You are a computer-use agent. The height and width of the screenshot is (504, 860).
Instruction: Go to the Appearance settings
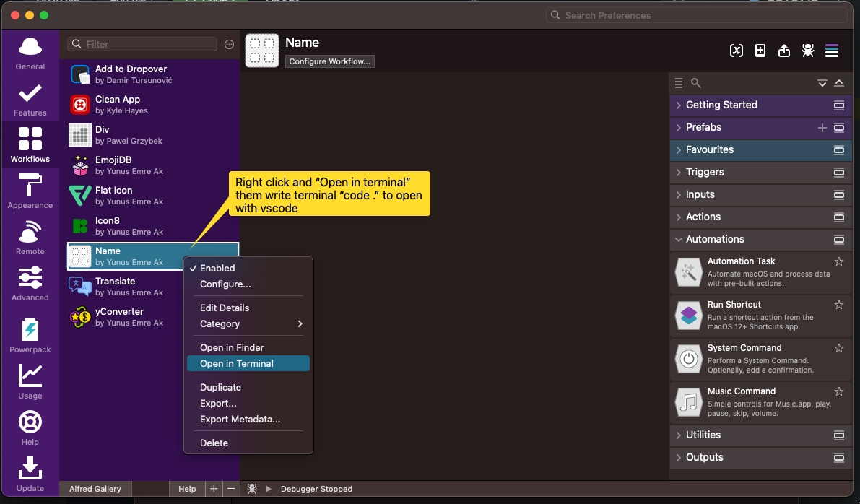[x=30, y=191]
